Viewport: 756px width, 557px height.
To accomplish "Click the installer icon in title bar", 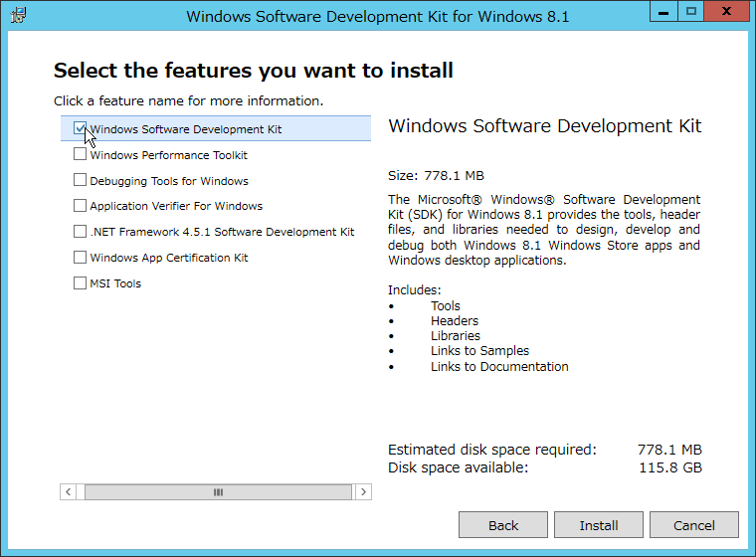I will point(18,15).
